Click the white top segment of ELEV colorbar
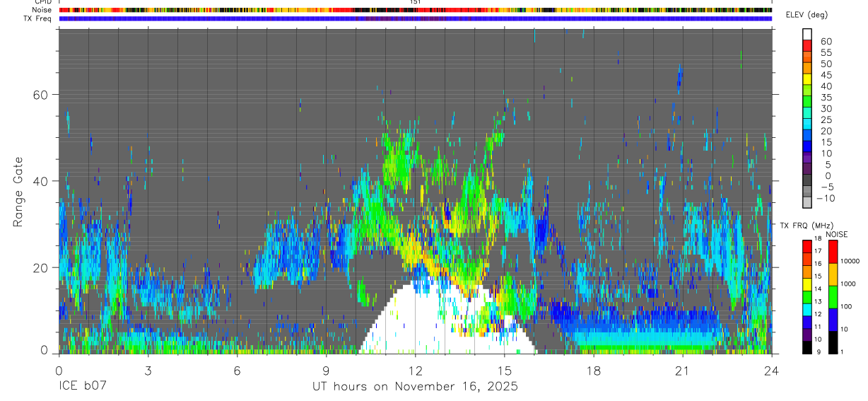Image resolution: width=868 pixels, height=401 pixels. coord(807,35)
